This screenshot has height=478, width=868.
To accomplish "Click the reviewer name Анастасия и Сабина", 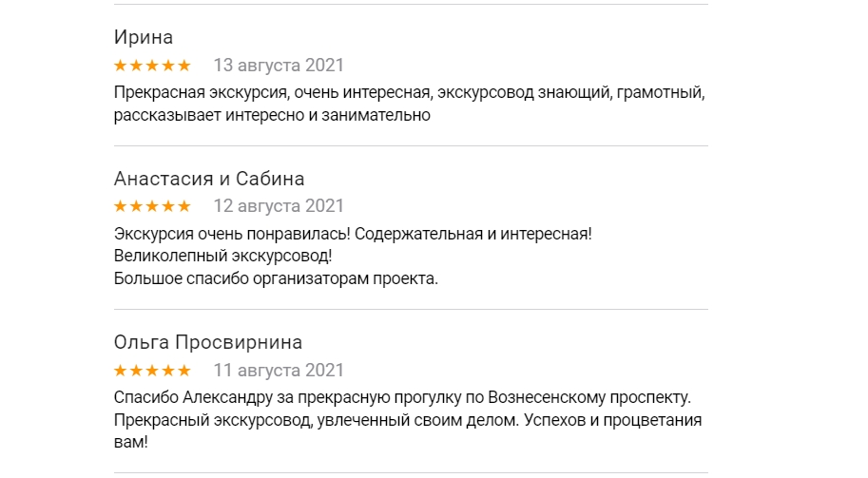I will pos(209,179).
